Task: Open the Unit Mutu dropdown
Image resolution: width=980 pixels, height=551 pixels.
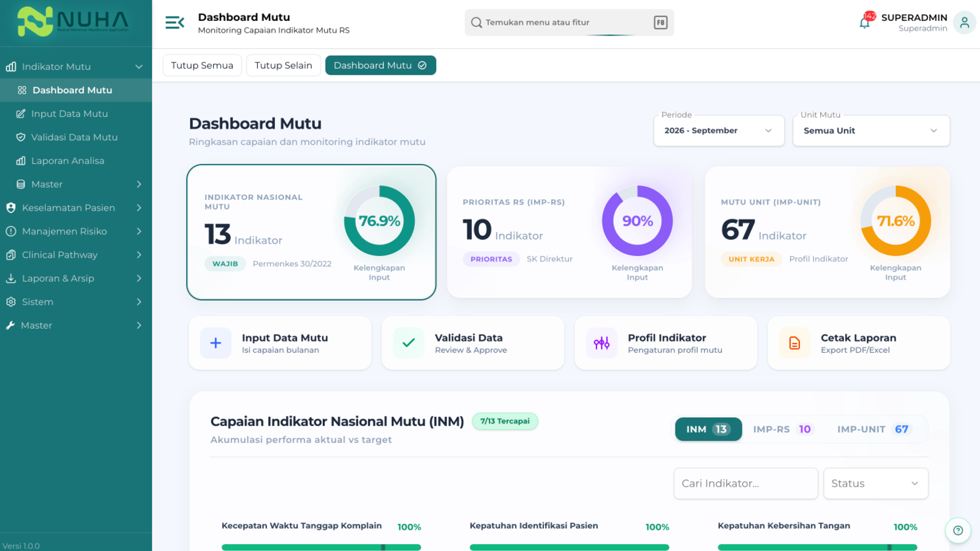Action: pos(871,130)
